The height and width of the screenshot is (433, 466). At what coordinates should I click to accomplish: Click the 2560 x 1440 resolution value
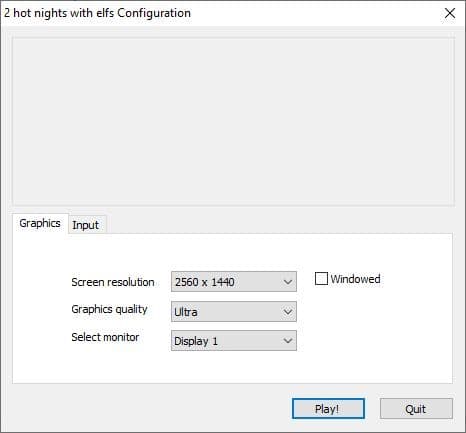[x=205, y=282]
